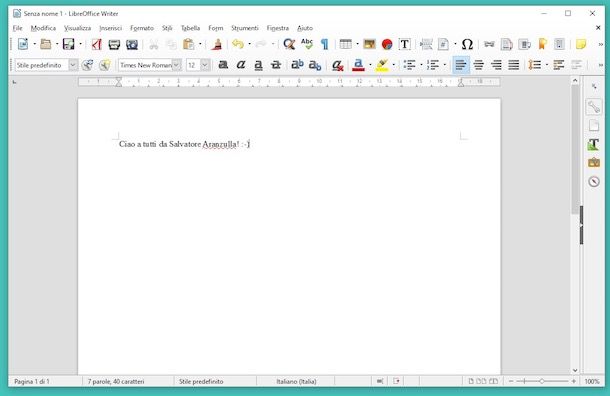Screen dimensions: 610x396
Task: Click the Italiano (Italia) language field
Action: point(296,382)
